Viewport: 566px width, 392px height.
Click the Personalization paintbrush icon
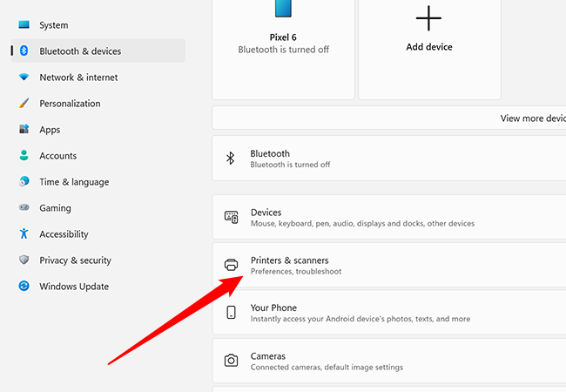click(24, 104)
